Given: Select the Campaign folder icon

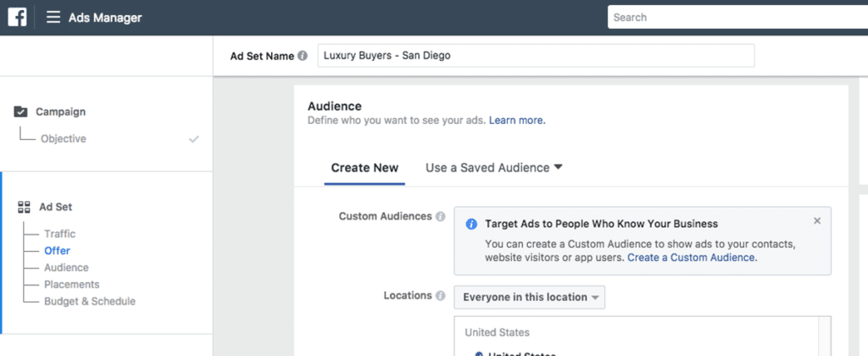Looking at the screenshot, I should (20, 112).
